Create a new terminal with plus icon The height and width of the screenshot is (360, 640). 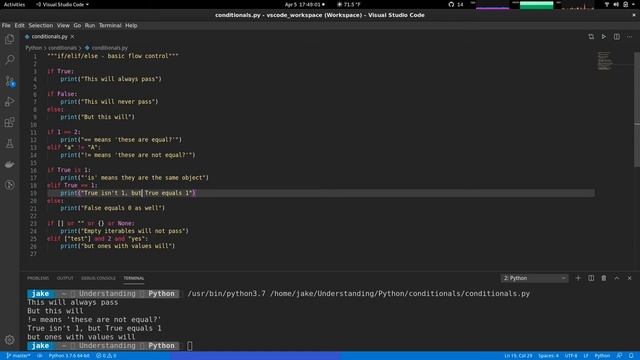click(x=578, y=278)
